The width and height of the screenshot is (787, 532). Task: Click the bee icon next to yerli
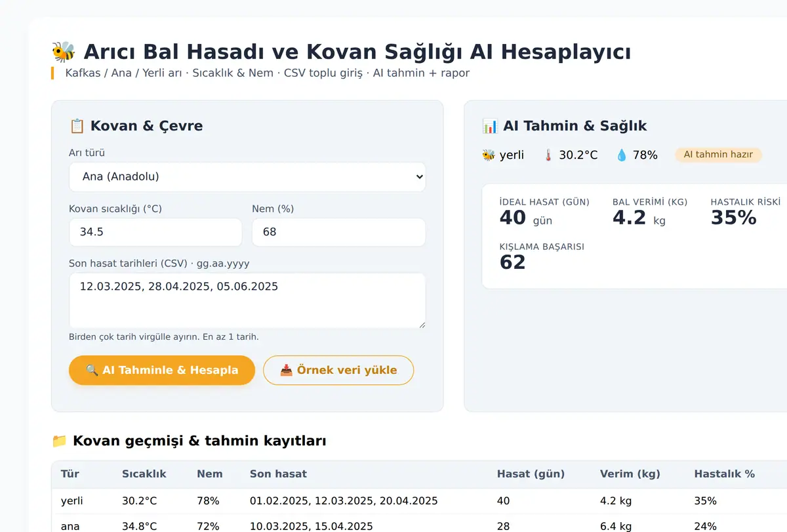point(489,155)
